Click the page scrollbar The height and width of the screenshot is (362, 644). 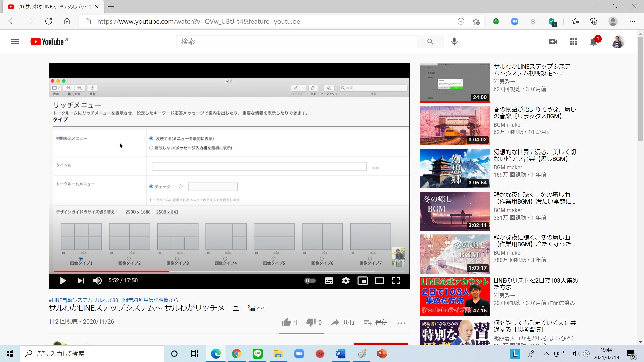640,89
